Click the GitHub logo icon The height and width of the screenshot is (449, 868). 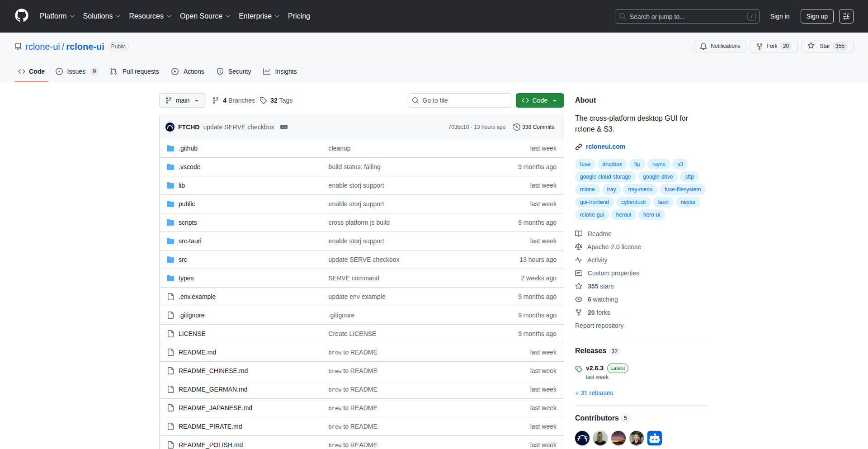tap(22, 16)
